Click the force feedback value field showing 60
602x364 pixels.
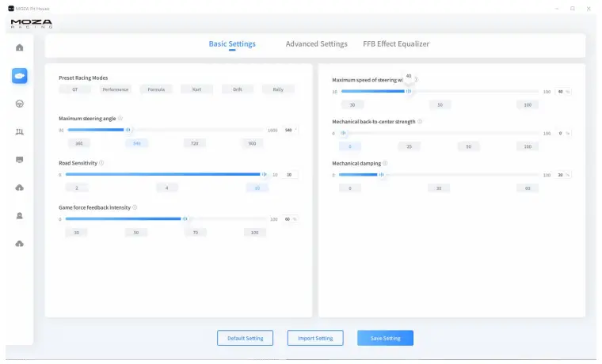[x=290, y=218]
